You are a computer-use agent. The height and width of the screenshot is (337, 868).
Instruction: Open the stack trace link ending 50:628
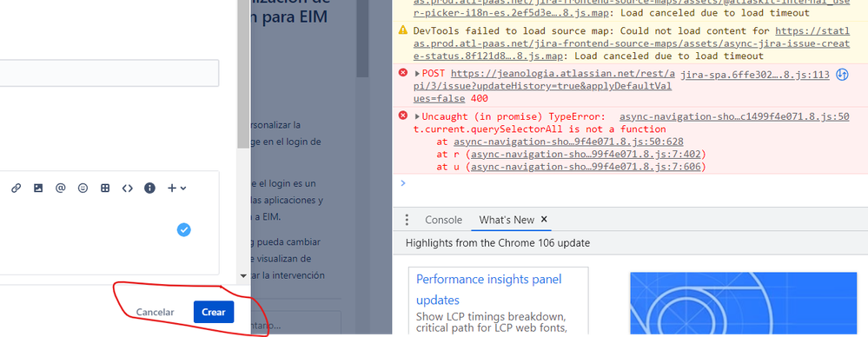(567, 142)
